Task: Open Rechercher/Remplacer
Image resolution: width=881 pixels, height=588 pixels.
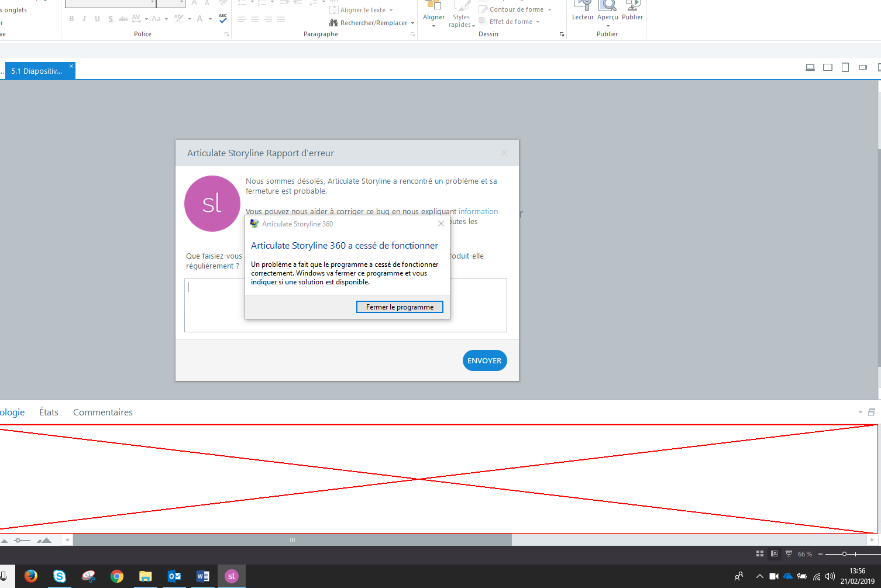Action: [371, 23]
